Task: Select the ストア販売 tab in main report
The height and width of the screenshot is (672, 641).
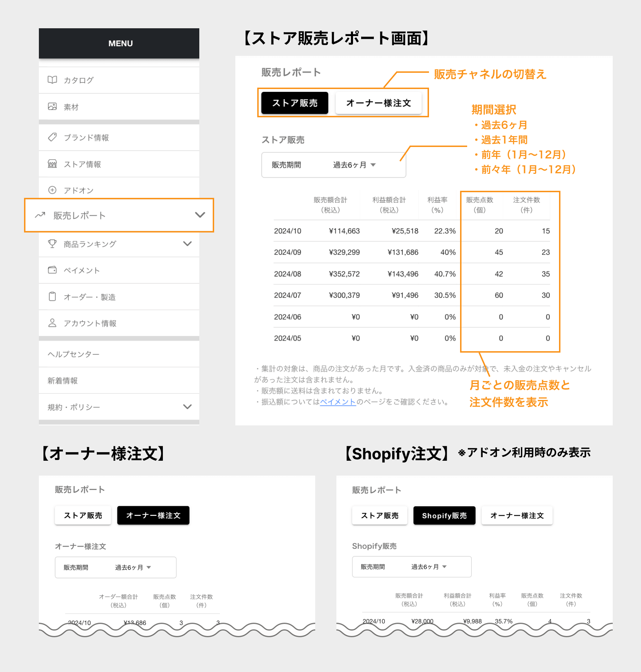Action: (x=295, y=103)
